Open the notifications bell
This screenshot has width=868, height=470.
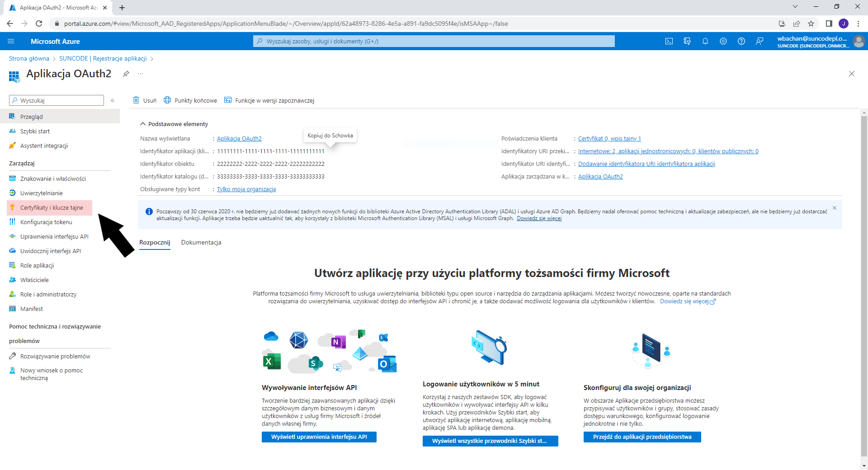coord(705,41)
